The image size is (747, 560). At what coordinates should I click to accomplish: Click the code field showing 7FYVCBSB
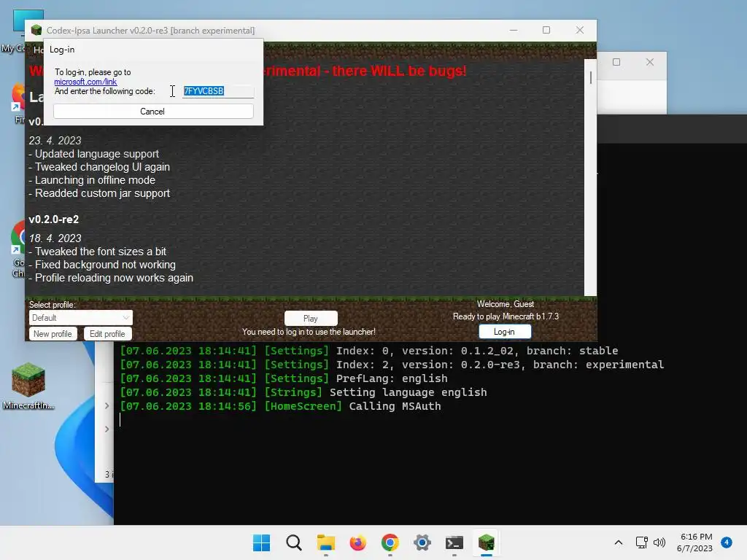pyautogui.click(x=217, y=91)
